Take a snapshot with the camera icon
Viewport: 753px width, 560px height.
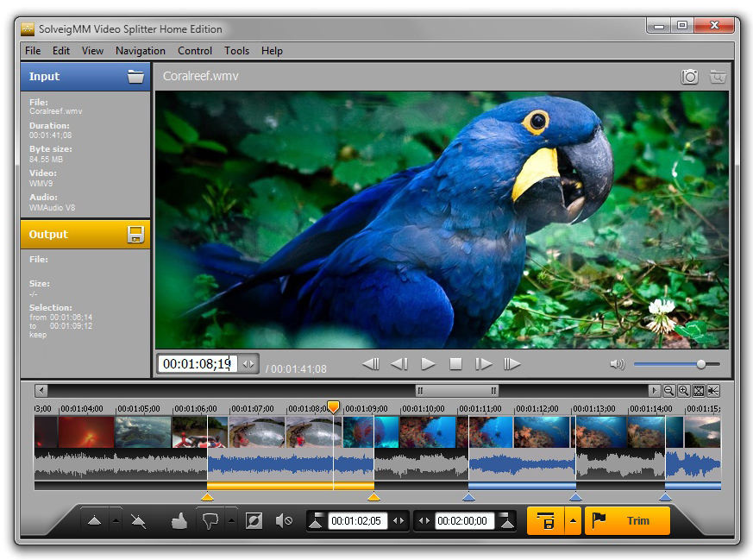click(x=690, y=77)
